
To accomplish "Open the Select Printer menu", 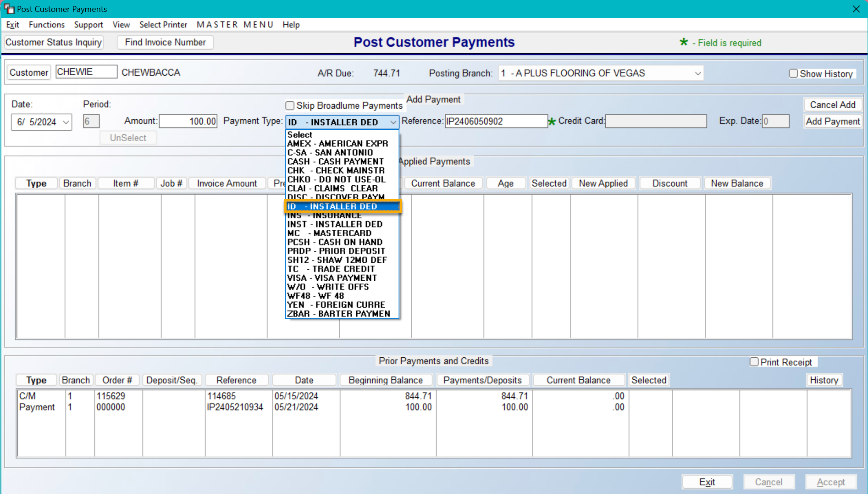I will coord(163,25).
